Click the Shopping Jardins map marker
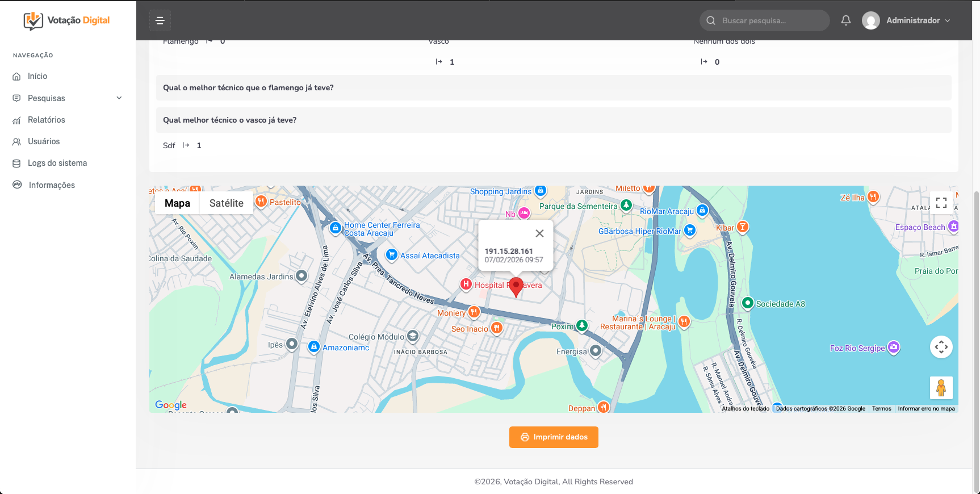Viewport: 980px width, 494px height. pyautogui.click(x=541, y=191)
